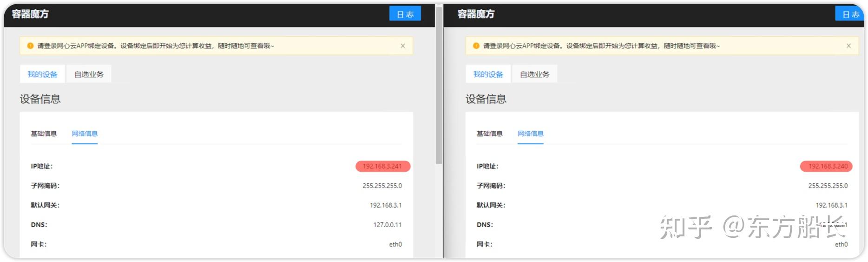
Task: Click eth0 value in left window
Action: pyautogui.click(x=395, y=244)
